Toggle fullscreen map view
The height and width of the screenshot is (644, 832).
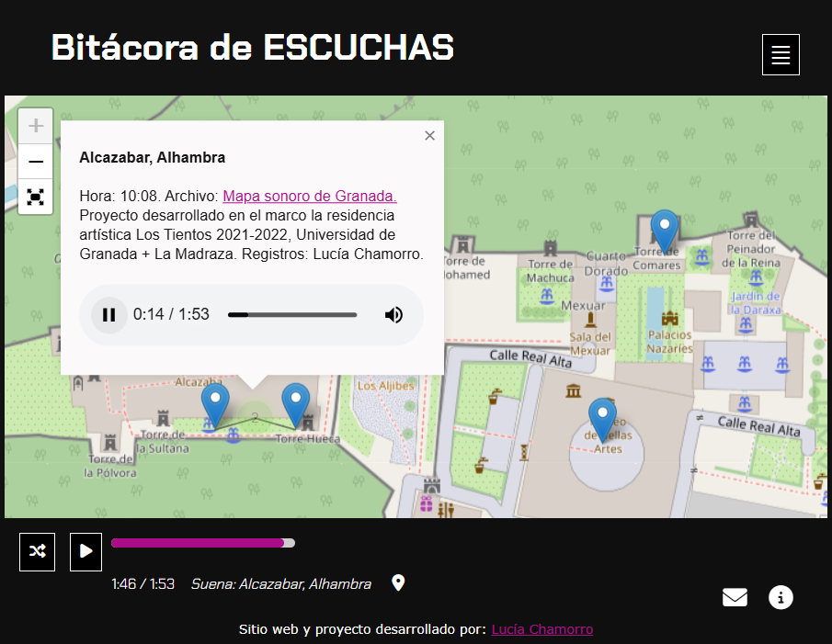tap(36, 197)
